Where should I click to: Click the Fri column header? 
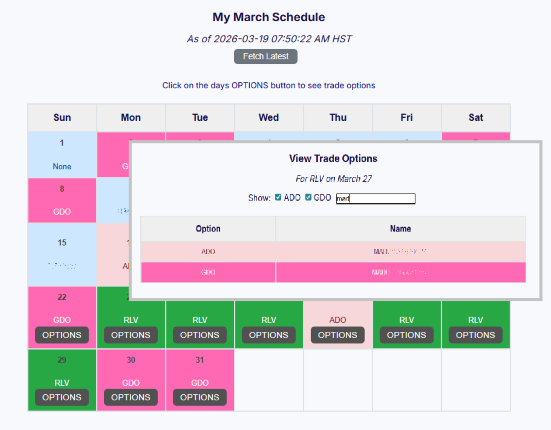pos(407,118)
